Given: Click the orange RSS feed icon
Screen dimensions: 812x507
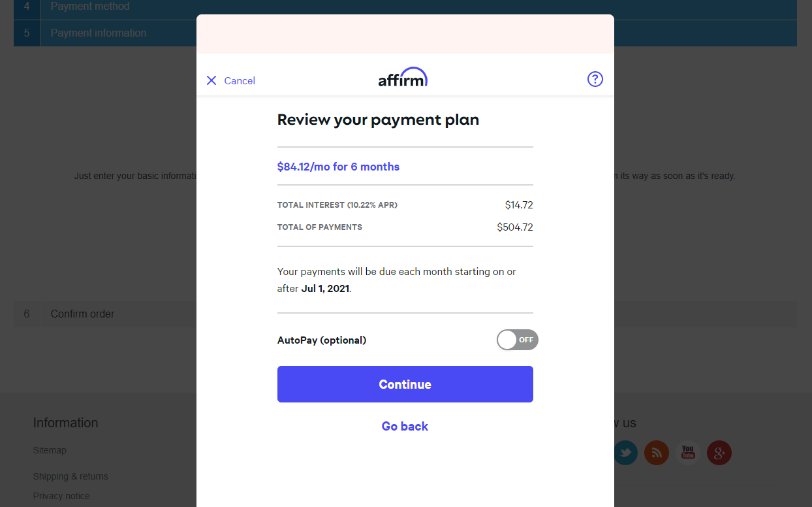Looking at the screenshot, I should point(656,452).
